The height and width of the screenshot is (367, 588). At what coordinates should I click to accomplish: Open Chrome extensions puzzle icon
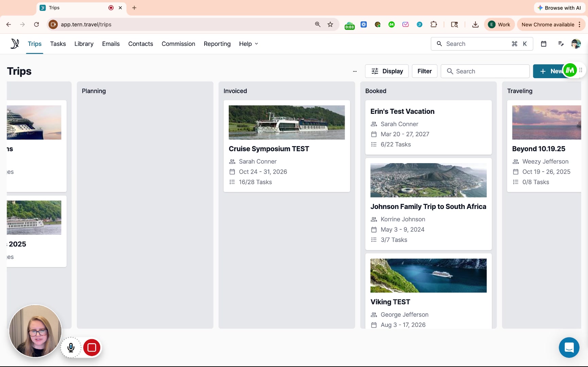click(434, 24)
